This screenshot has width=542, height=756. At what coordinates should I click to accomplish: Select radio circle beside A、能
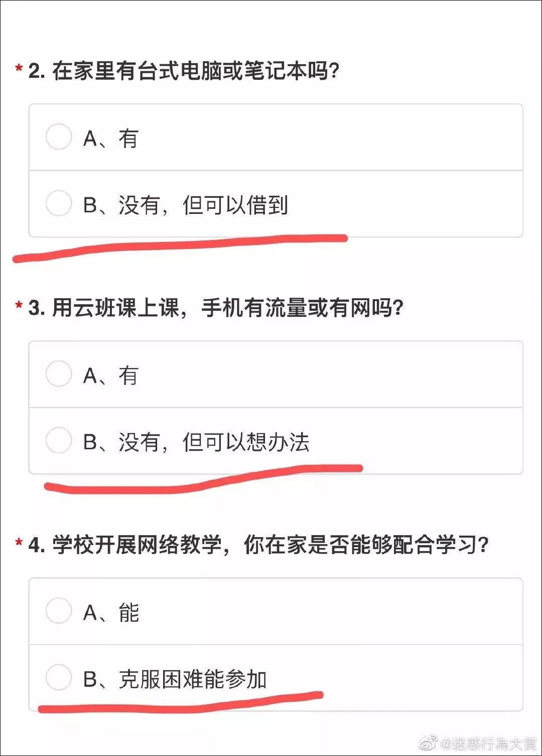point(59,611)
